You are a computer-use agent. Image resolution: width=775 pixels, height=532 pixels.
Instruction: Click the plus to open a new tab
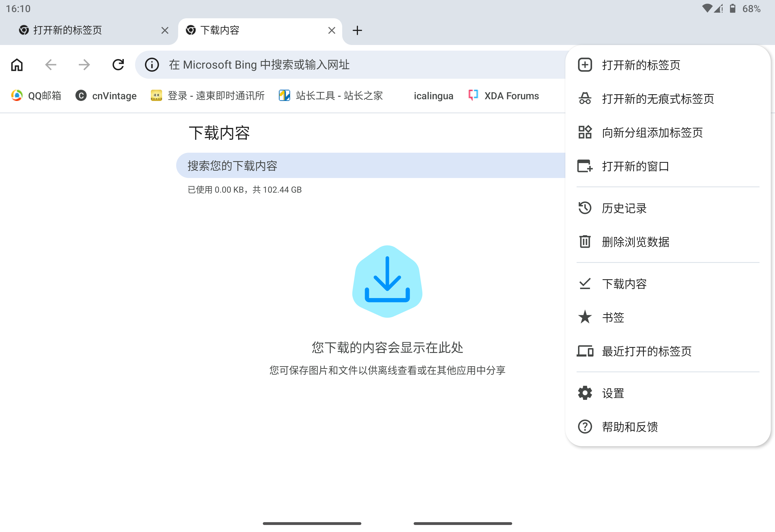pyautogui.click(x=357, y=30)
